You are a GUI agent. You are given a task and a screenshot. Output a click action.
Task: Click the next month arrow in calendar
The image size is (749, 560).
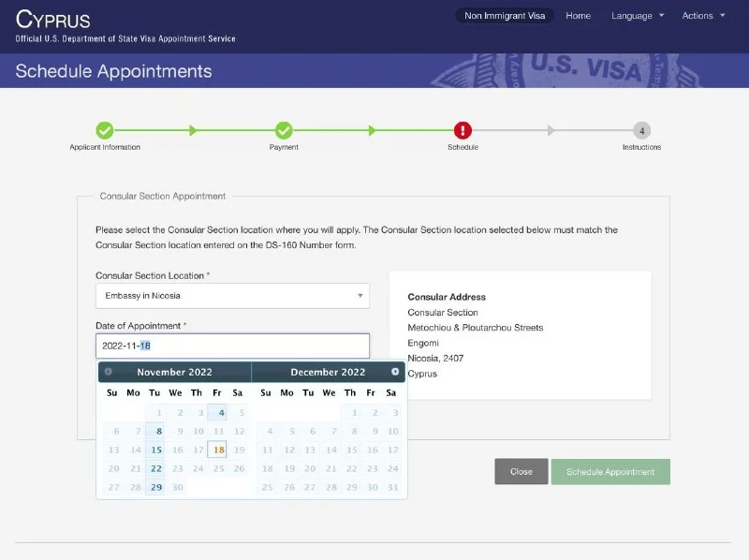click(395, 372)
